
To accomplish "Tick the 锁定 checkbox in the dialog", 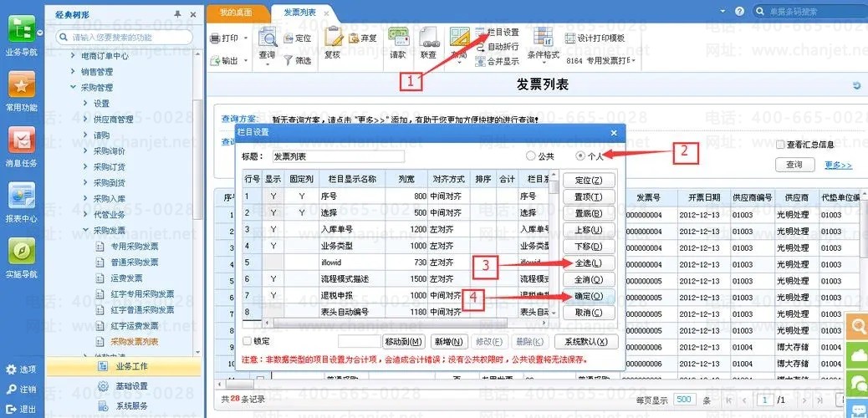I will tap(248, 341).
